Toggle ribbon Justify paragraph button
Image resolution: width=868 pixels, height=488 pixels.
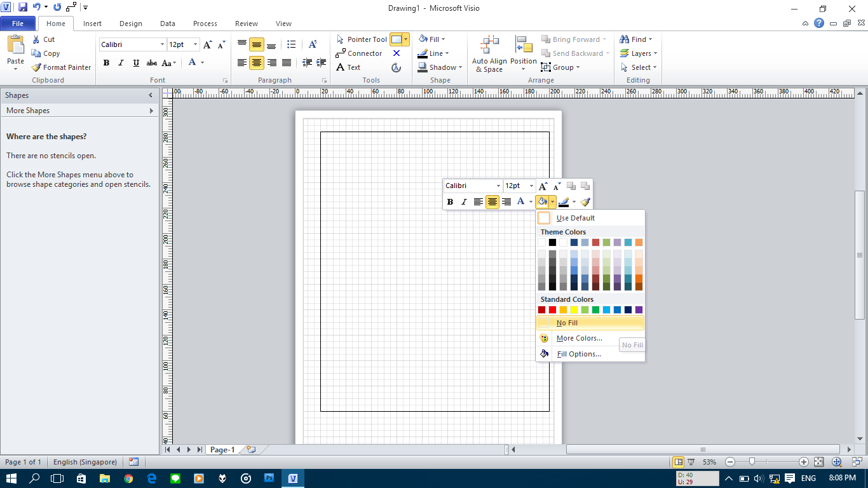click(287, 62)
